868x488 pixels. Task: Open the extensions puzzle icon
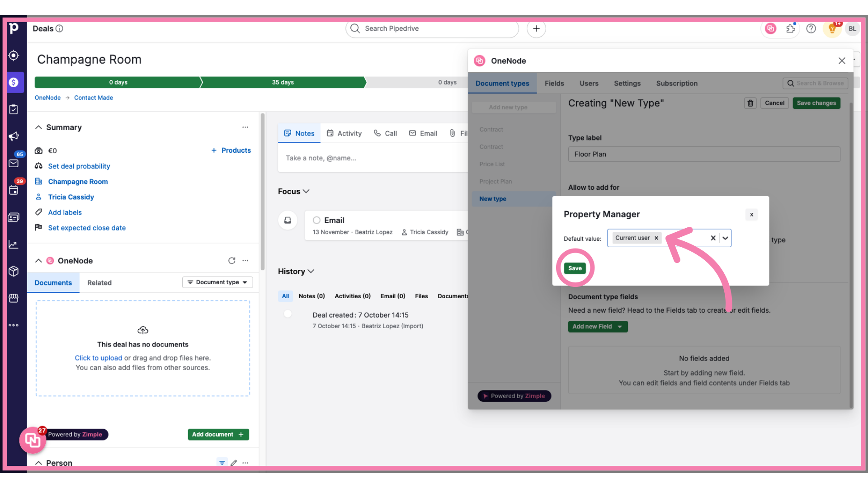point(791,28)
